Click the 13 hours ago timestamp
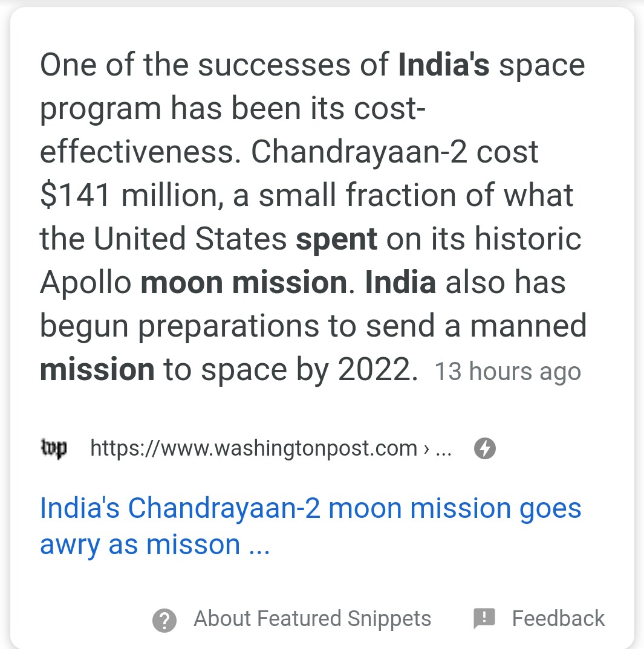 click(508, 371)
